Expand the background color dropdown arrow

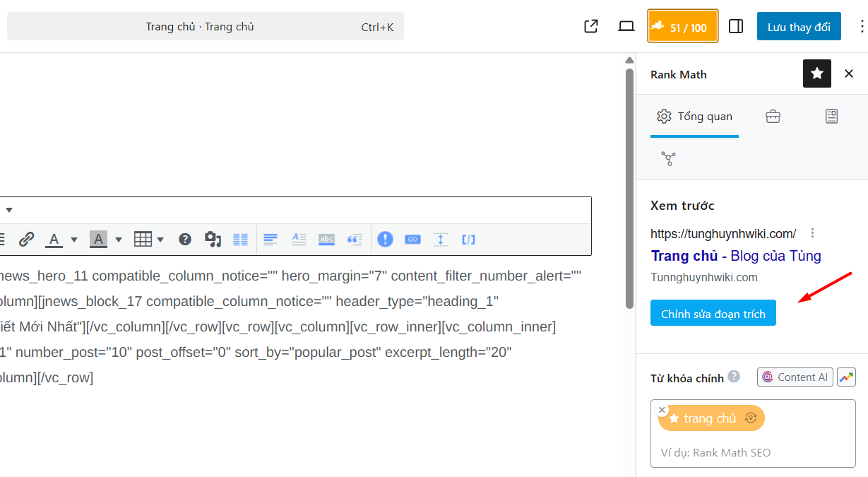click(118, 240)
